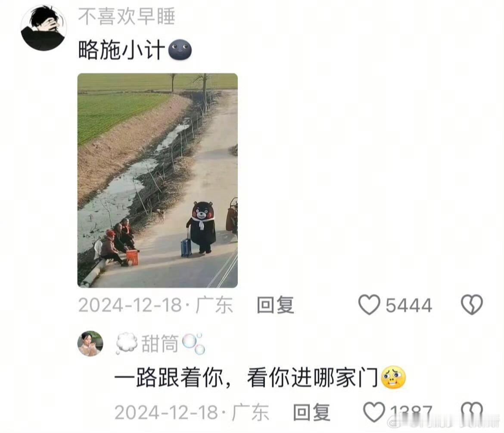Viewport: 504px width, 433px height.
Task: Select the 5444 like count
Action: [x=408, y=305]
